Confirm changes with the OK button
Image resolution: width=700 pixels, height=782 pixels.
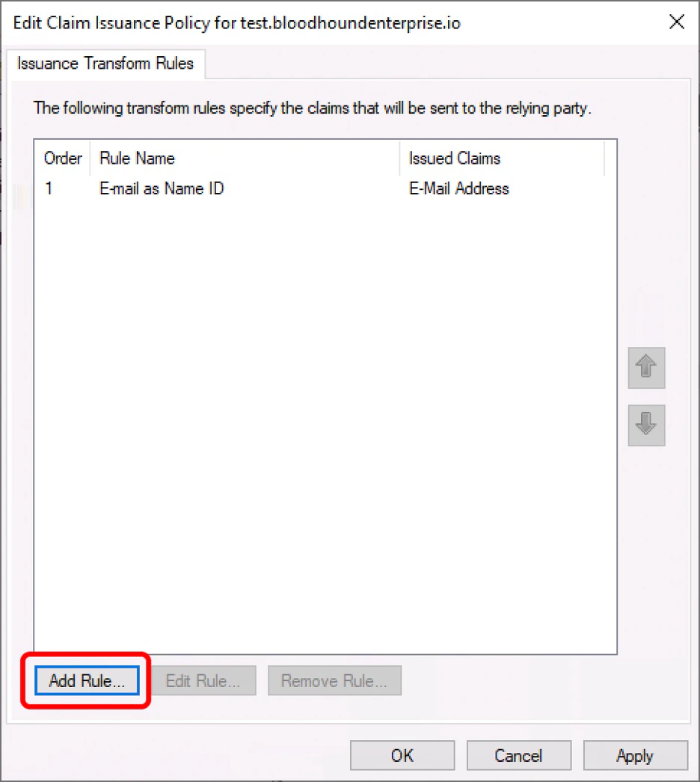tap(402, 755)
